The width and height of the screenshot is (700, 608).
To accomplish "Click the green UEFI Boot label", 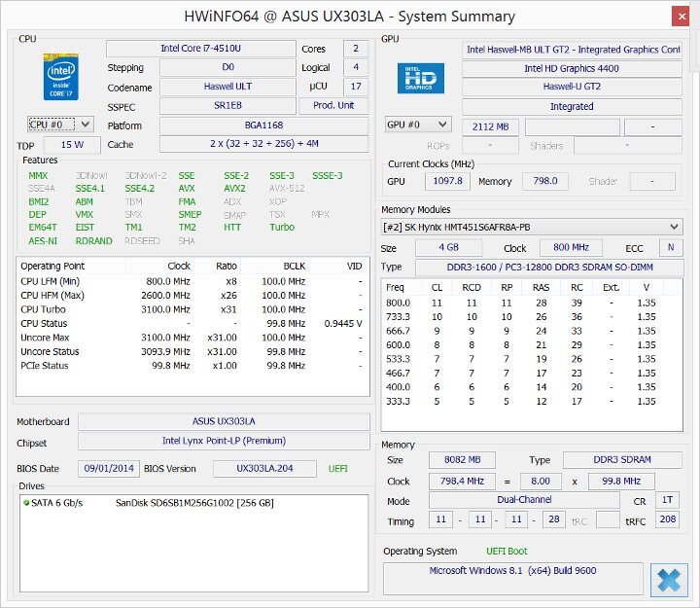I will coord(507,552).
